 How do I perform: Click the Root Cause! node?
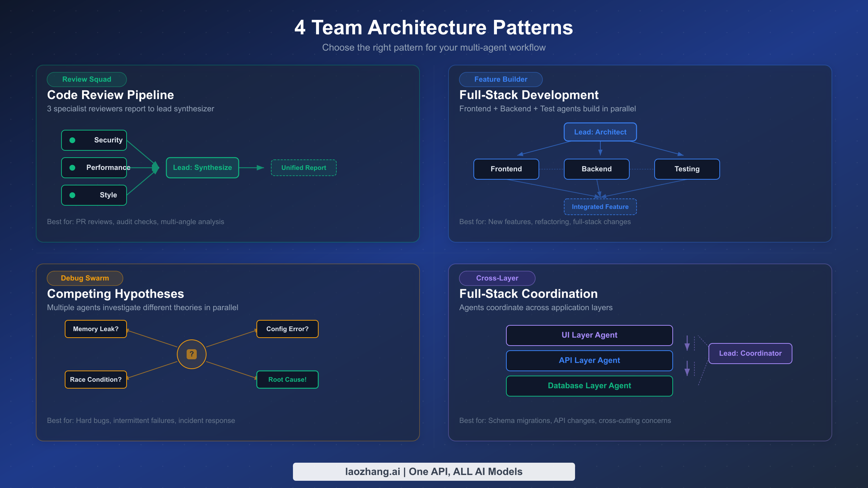click(287, 380)
